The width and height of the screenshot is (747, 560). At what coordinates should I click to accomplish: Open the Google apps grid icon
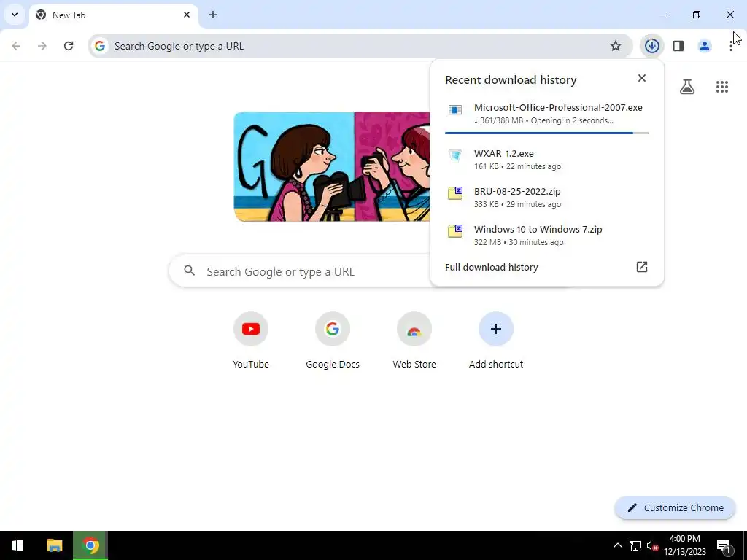721,87
